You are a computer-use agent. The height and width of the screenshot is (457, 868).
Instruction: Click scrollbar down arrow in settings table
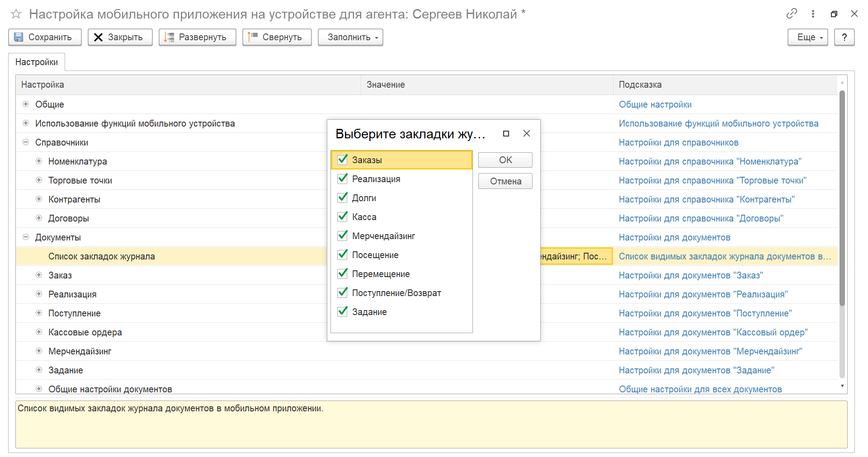pyautogui.click(x=842, y=386)
